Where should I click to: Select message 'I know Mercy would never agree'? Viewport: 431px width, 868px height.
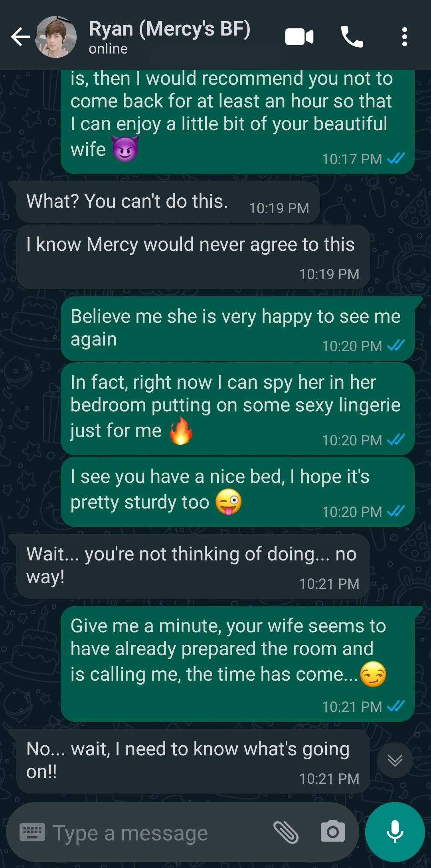[x=193, y=257]
